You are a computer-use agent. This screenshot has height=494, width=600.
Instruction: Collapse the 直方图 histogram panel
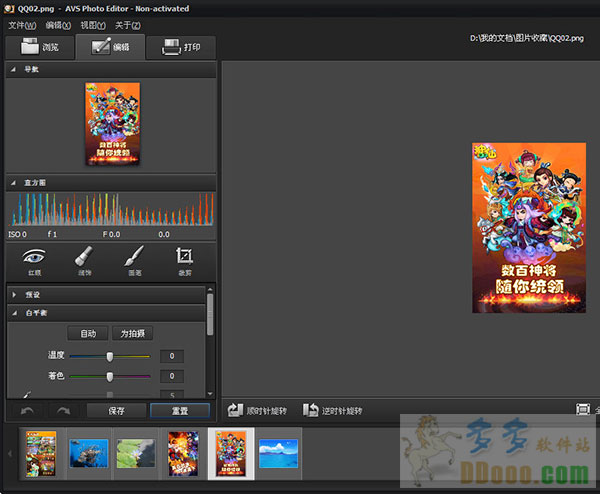click(13, 183)
